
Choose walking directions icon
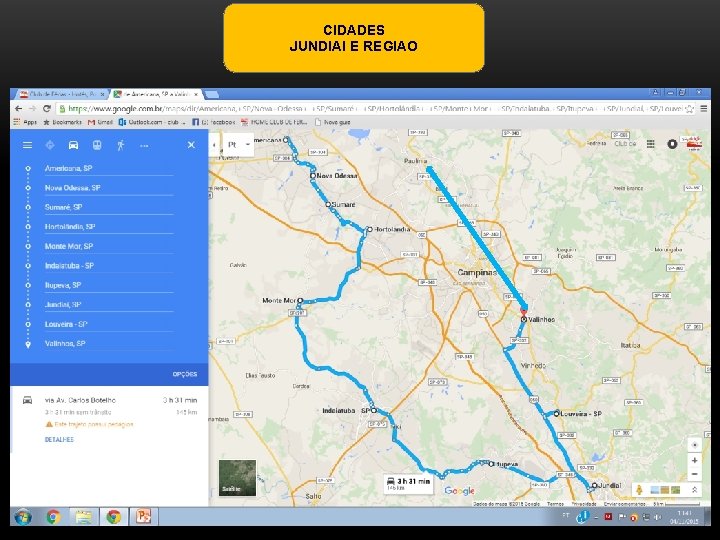pos(121,145)
